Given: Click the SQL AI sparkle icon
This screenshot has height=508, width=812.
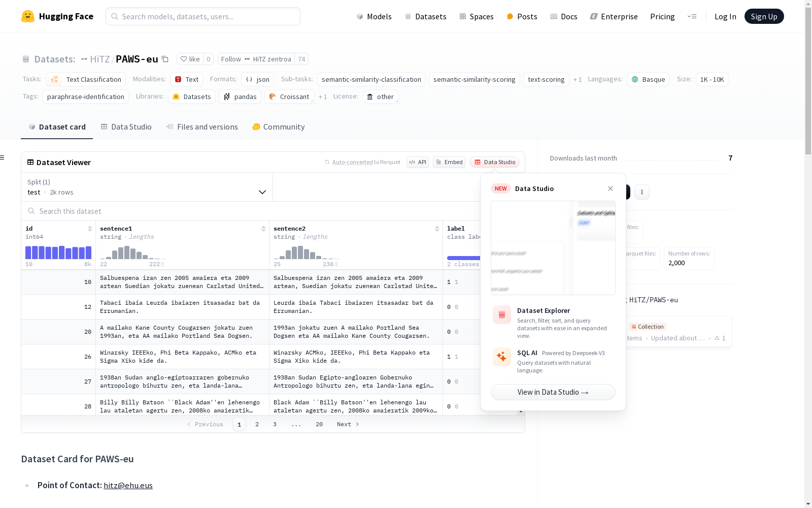Looking at the screenshot, I should 502,357.
